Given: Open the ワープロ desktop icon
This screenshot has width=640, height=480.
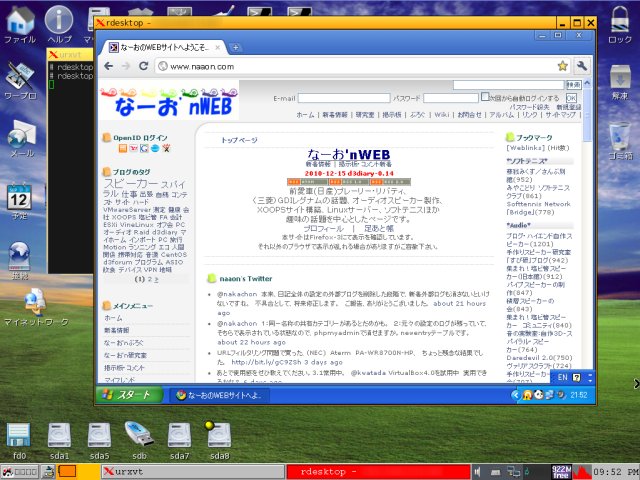Looking at the screenshot, I should (x=20, y=80).
